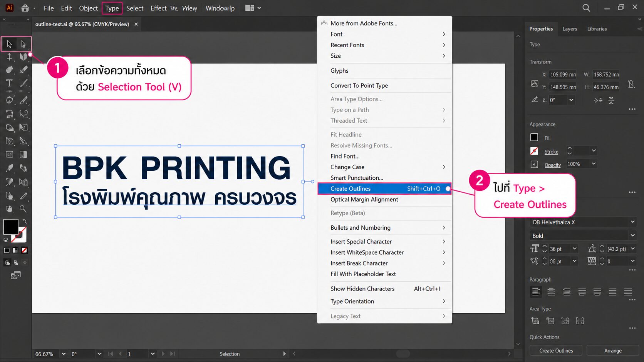Open the Opacity panel link
The width and height of the screenshot is (644, 362).
click(552, 165)
